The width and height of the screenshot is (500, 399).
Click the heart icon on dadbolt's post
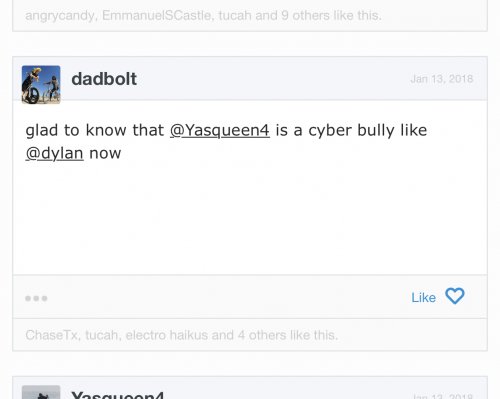pos(455,296)
